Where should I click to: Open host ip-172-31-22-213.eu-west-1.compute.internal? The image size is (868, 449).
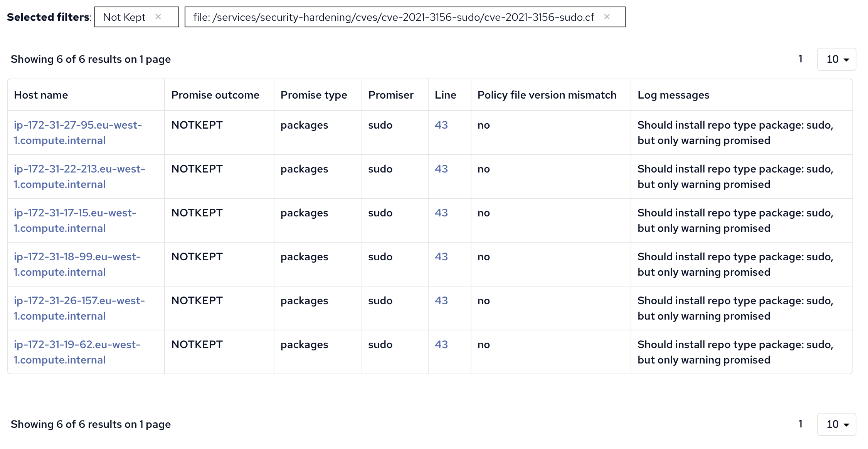[x=79, y=177]
